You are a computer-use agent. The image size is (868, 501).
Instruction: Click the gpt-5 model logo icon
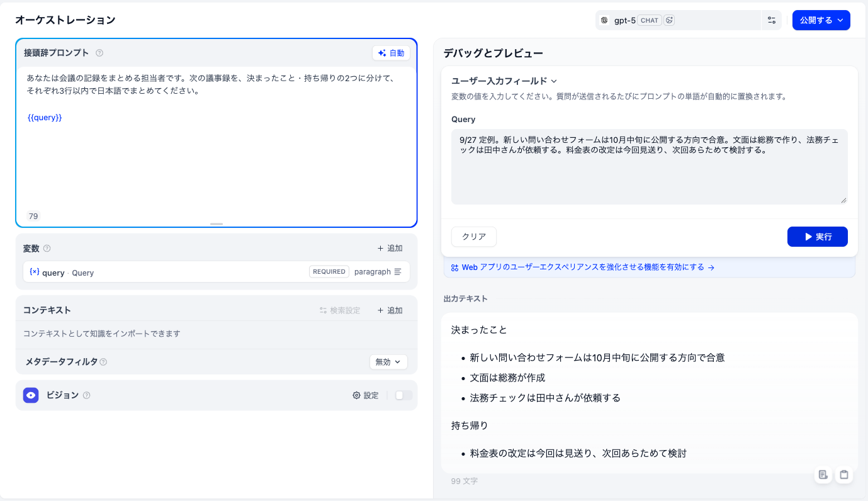click(604, 20)
